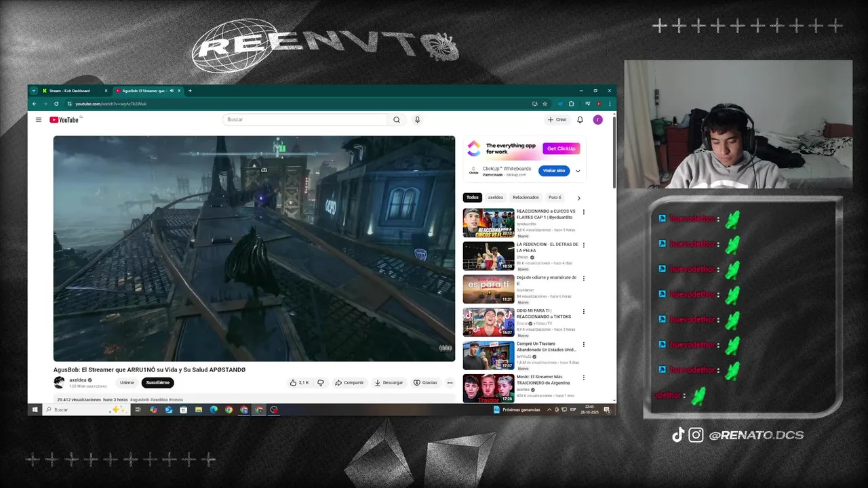Open options for Compré Un Trastero video

(x=583, y=345)
